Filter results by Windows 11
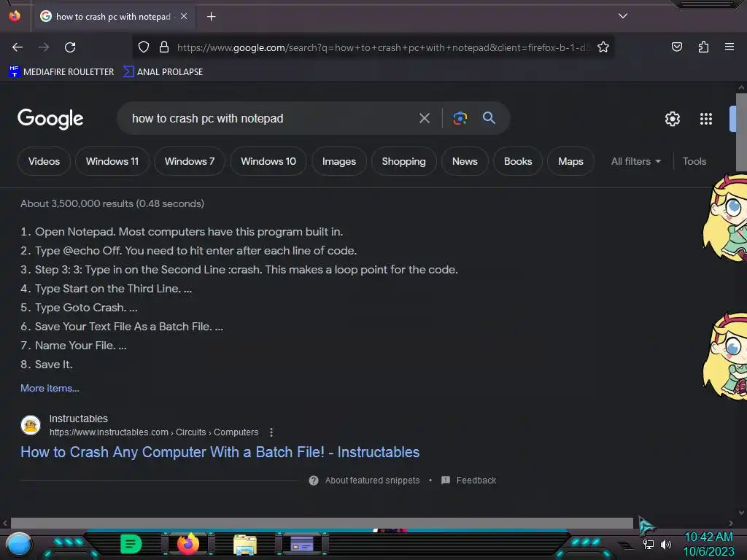This screenshot has height=560, width=747. pyautogui.click(x=112, y=161)
